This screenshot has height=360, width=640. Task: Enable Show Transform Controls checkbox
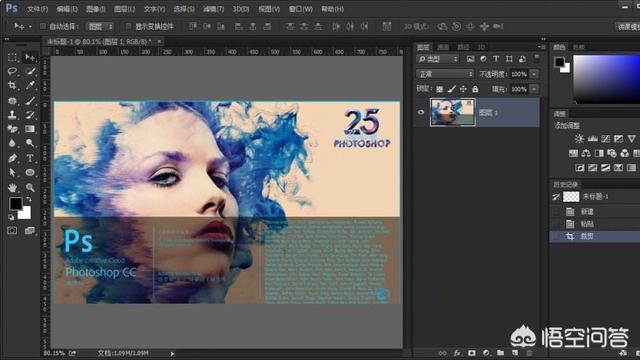129,27
